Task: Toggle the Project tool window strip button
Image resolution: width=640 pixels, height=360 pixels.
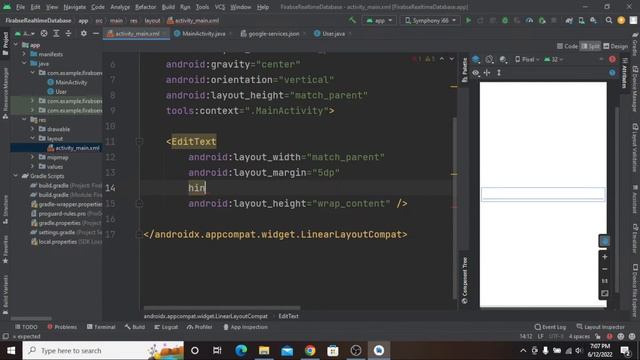Action: [5, 43]
